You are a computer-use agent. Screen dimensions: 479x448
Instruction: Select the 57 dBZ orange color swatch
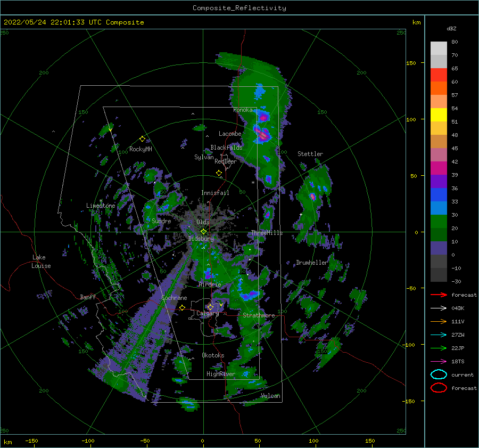click(439, 88)
